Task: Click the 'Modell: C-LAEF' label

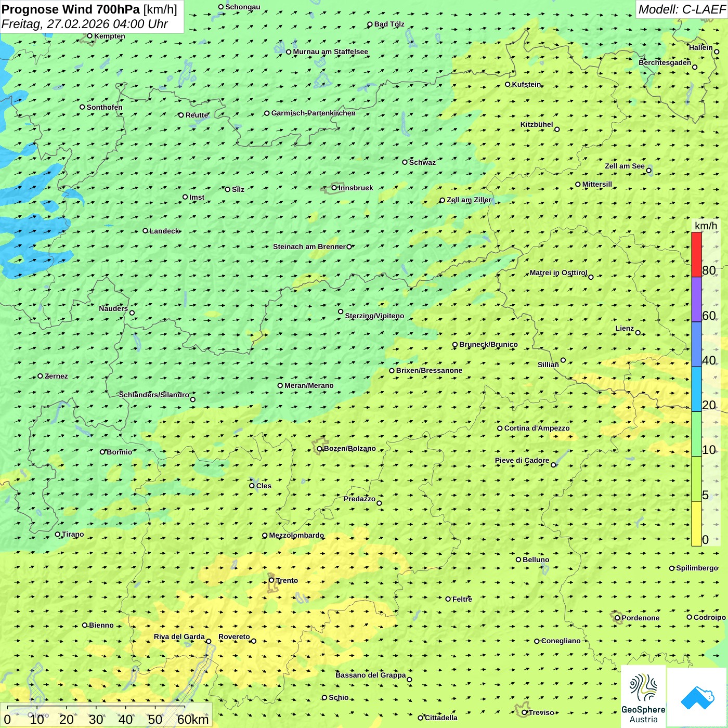Action: pos(682,9)
